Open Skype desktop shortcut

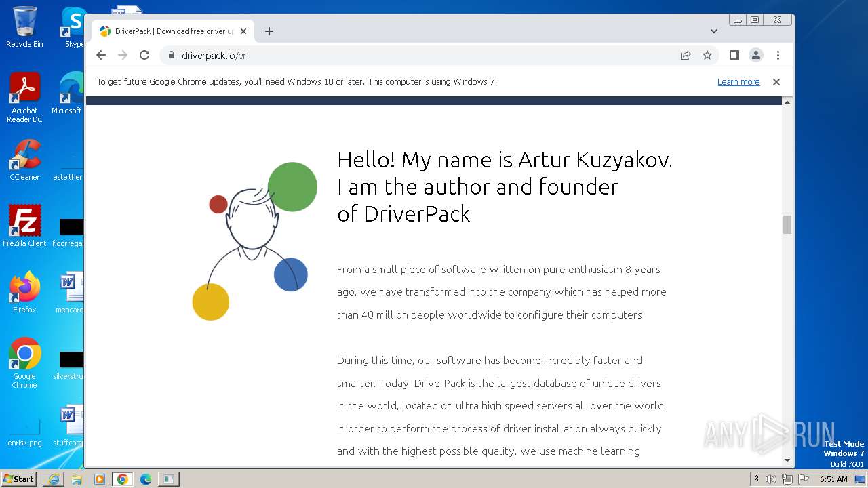tap(73, 28)
